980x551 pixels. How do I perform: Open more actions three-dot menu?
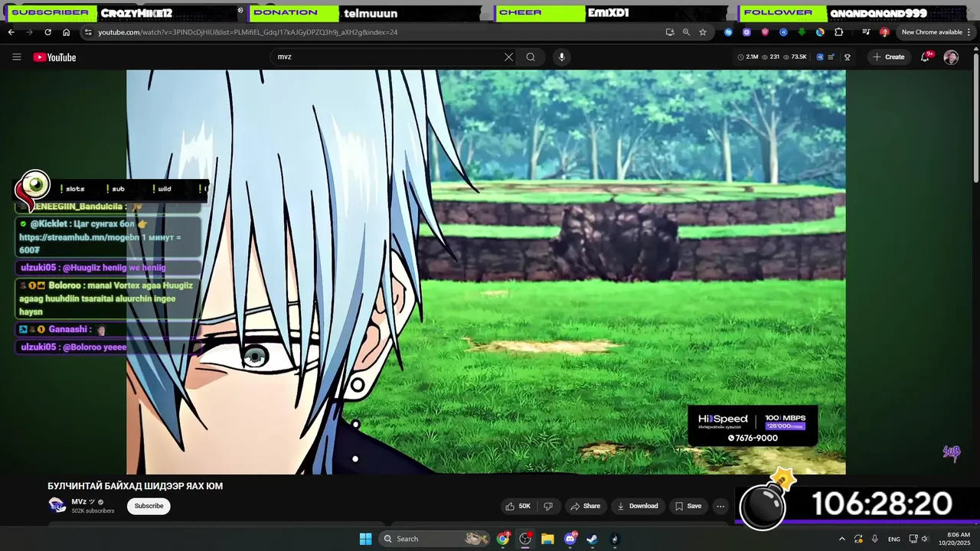pyautogui.click(x=720, y=506)
